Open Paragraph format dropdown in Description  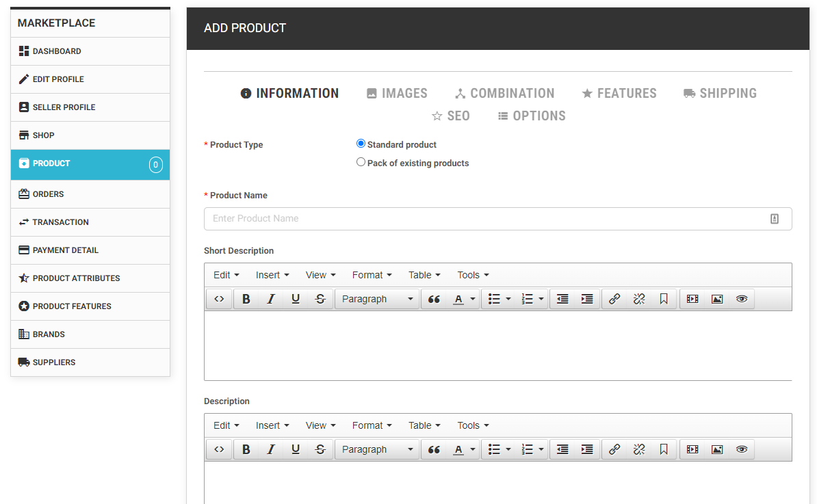(377, 449)
